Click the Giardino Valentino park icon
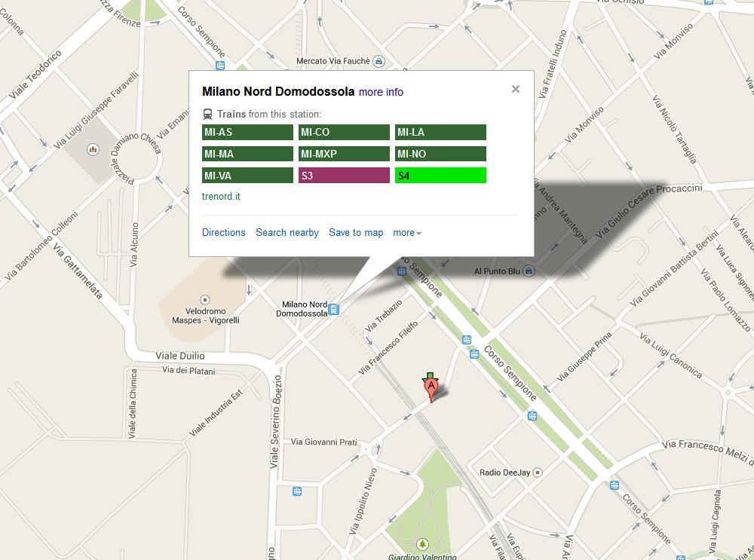This screenshot has height=560, width=754. click(x=422, y=544)
